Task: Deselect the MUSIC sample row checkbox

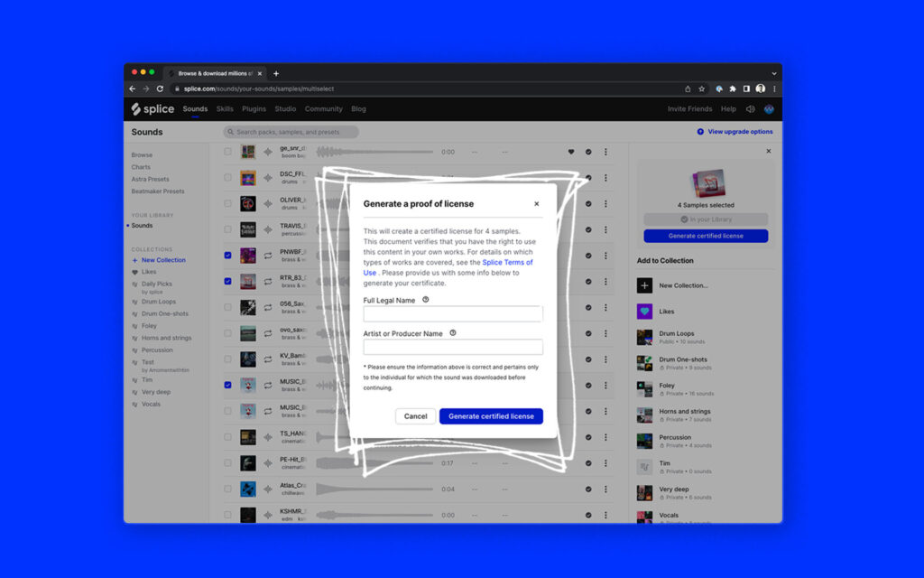Action: pyautogui.click(x=227, y=385)
